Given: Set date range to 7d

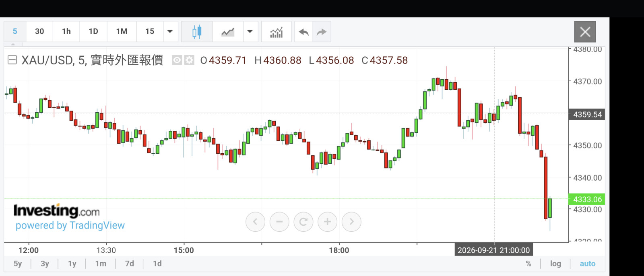Looking at the screenshot, I should point(129,264).
